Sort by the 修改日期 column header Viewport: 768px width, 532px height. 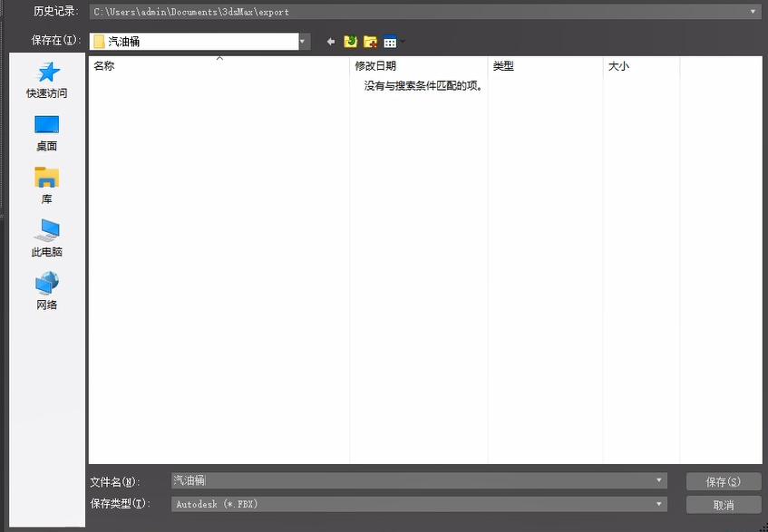[417, 66]
